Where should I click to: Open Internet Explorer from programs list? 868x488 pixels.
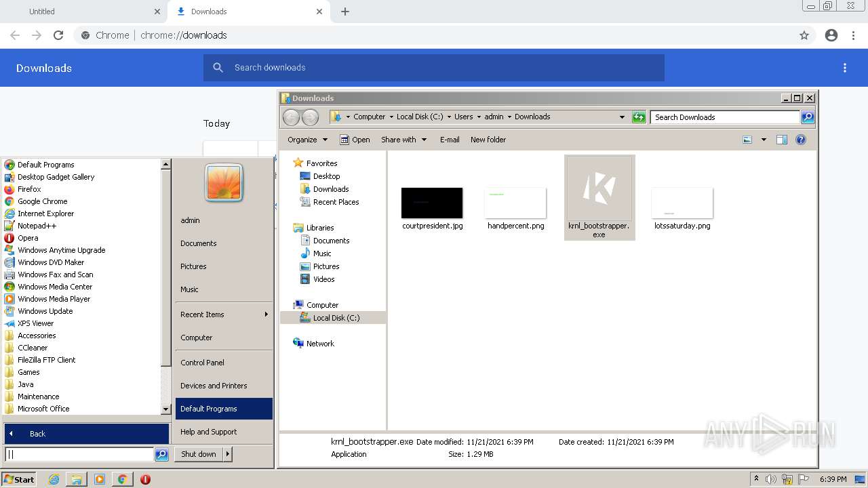45,213
